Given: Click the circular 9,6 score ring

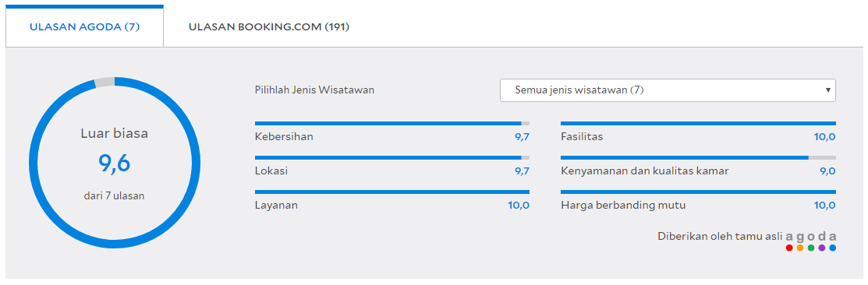Looking at the screenshot, I should click(x=115, y=163).
